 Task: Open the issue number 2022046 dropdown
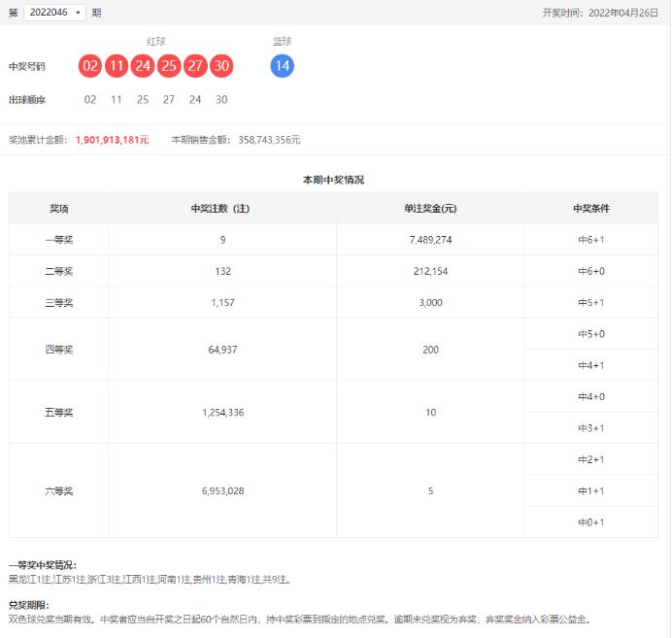(54, 13)
